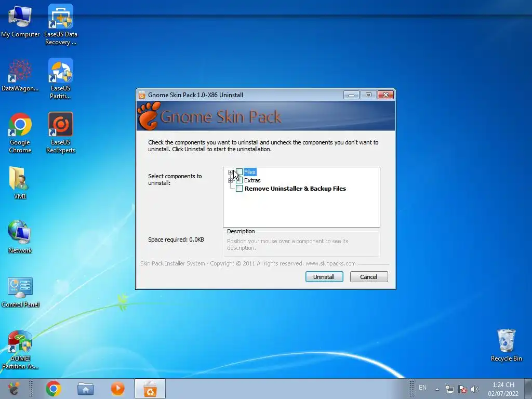Open the volume speaker tray icon
This screenshot has width=532, height=399.
475,389
